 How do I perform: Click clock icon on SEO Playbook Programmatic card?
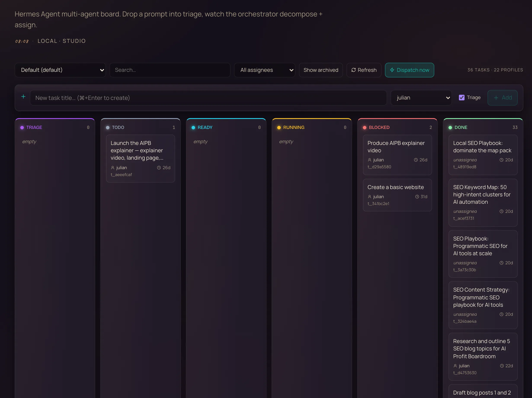(x=501, y=263)
